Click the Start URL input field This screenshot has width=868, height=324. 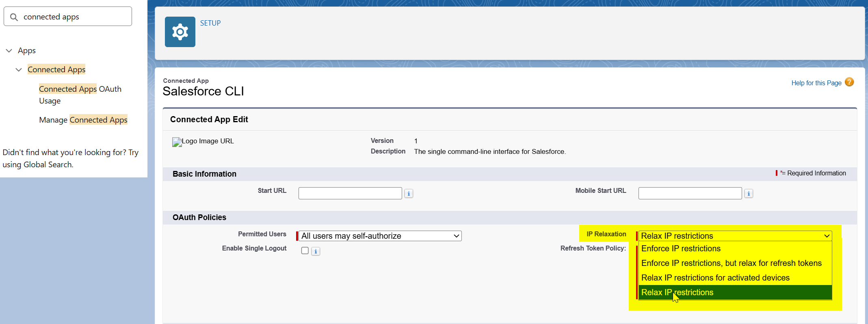[x=350, y=193]
